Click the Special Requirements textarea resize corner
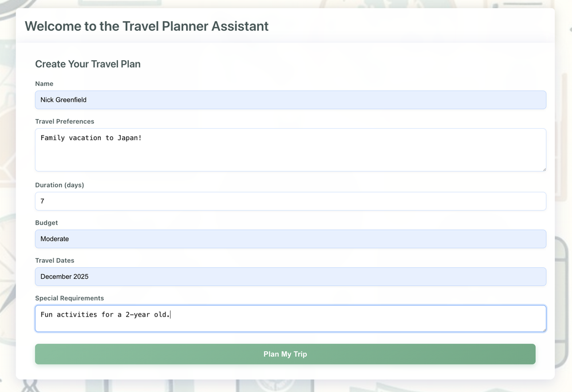Viewport: 572px width, 392px height. (x=543, y=329)
